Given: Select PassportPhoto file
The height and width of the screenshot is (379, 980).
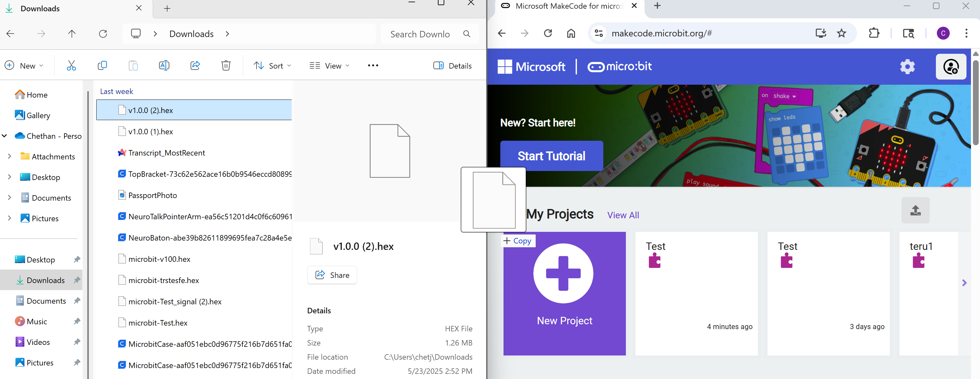Looking at the screenshot, I should pyautogui.click(x=194, y=195).
